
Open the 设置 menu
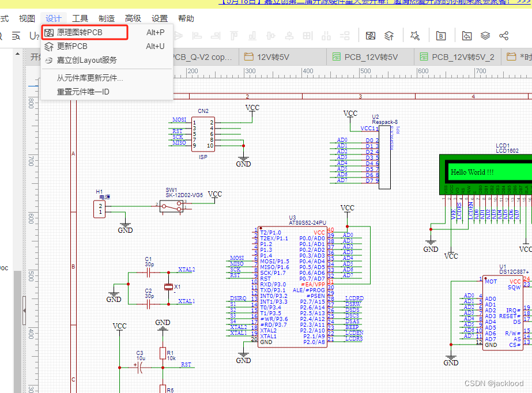pyautogui.click(x=159, y=18)
